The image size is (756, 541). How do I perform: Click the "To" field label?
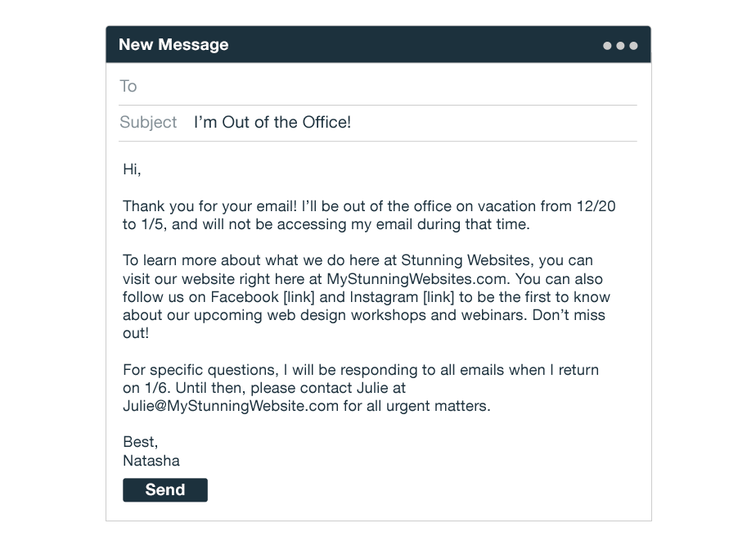(128, 87)
